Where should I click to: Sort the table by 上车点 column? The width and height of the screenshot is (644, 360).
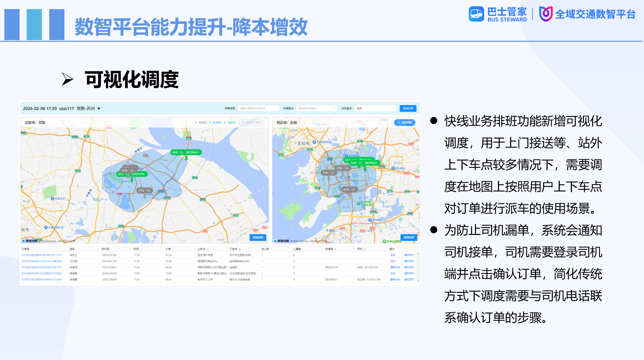coord(208,249)
